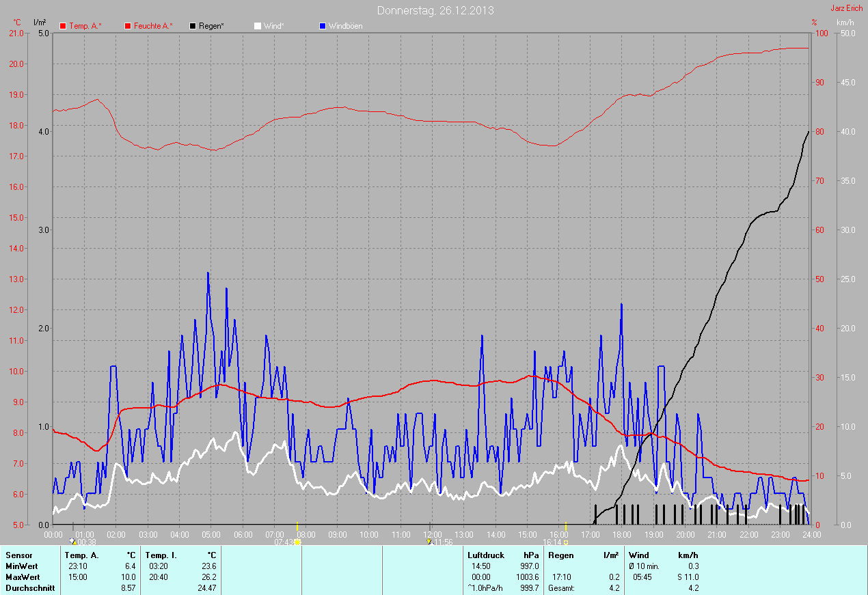
Task: Click the Wind column header in table
Action: tap(638, 555)
